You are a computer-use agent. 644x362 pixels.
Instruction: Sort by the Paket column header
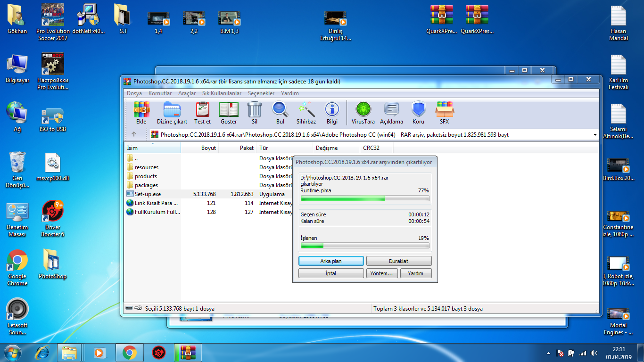(x=238, y=148)
